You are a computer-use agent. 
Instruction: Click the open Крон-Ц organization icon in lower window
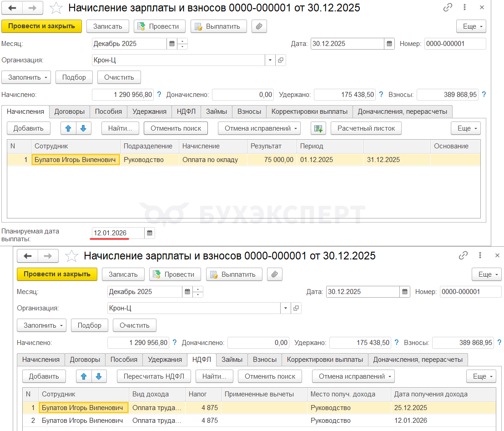pyautogui.click(x=296, y=308)
